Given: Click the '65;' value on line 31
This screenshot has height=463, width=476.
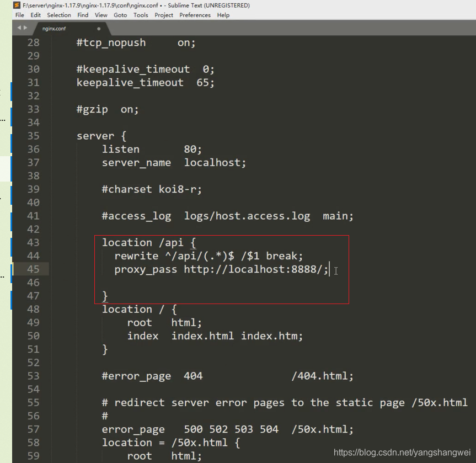Looking at the screenshot, I should [206, 83].
